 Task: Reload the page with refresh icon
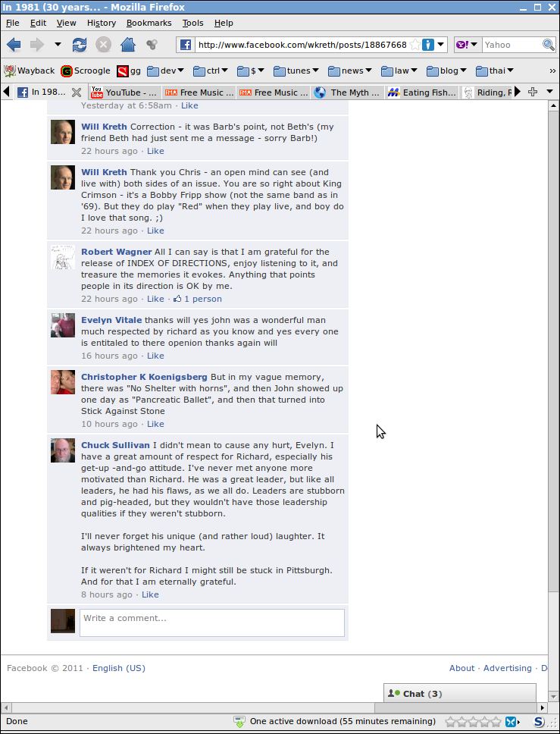(x=80, y=45)
